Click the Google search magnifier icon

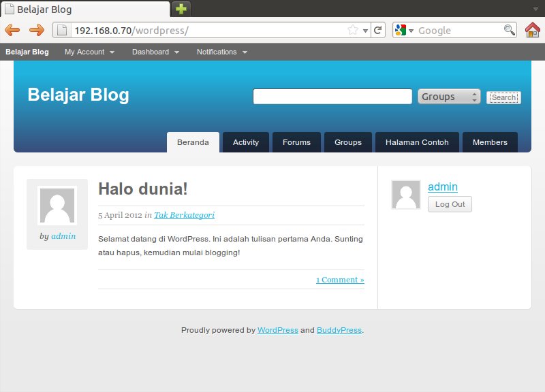click(x=509, y=30)
